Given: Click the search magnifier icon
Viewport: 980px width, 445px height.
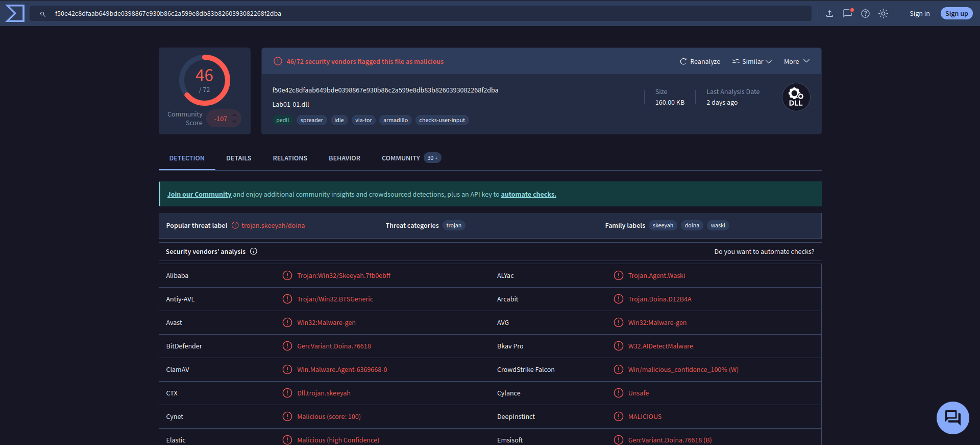Looking at the screenshot, I should (x=43, y=14).
